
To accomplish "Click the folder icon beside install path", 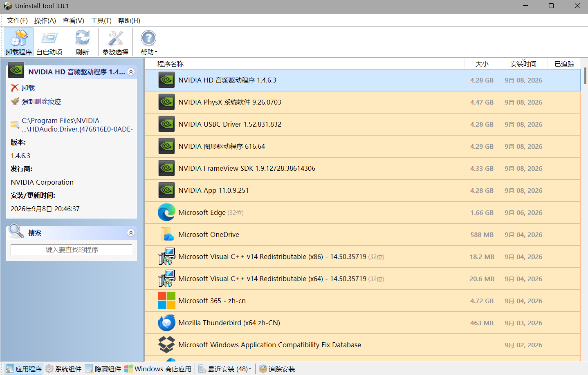I will (x=15, y=124).
